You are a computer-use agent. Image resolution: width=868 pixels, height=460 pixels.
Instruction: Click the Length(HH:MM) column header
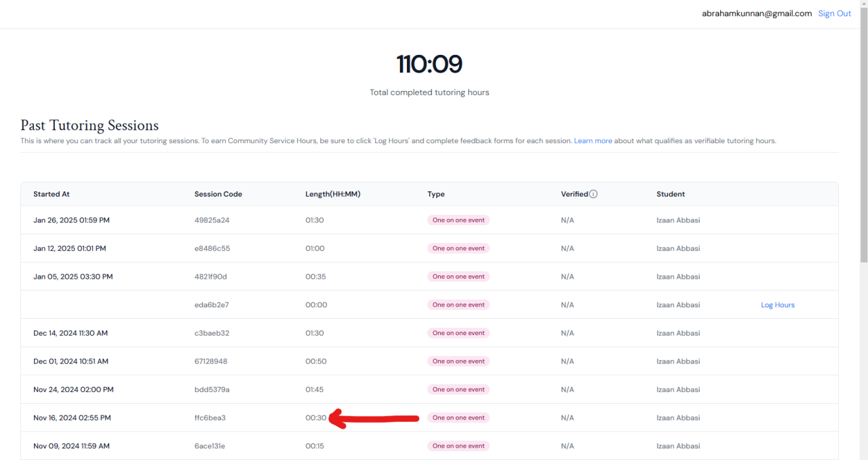pos(332,194)
